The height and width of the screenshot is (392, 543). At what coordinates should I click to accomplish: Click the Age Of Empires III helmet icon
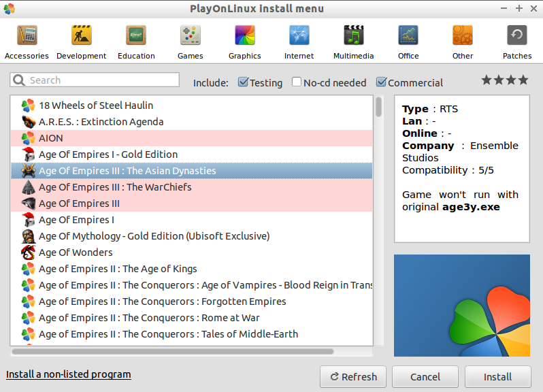click(29, 203)
